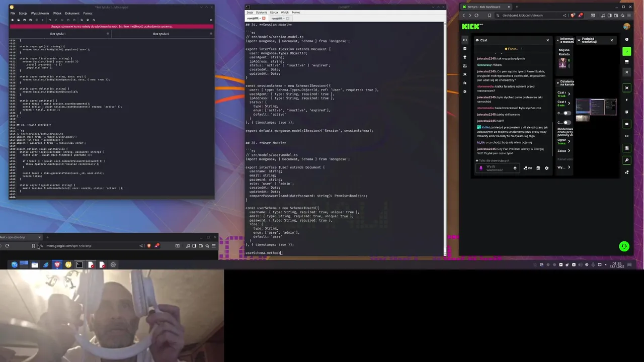Open new tab in Kick browser window

click(x=517, y=7)
